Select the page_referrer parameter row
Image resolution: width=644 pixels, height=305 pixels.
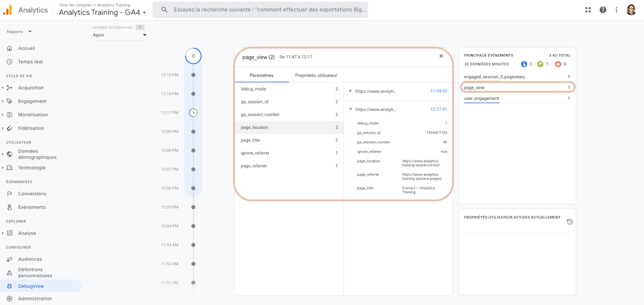click(x=289, y=166)
